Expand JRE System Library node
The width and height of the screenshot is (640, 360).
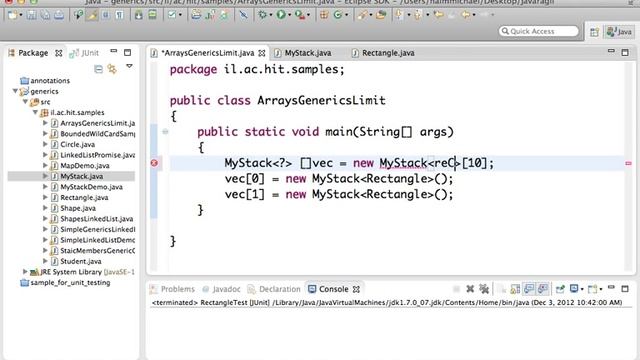[x=25, y=271]
